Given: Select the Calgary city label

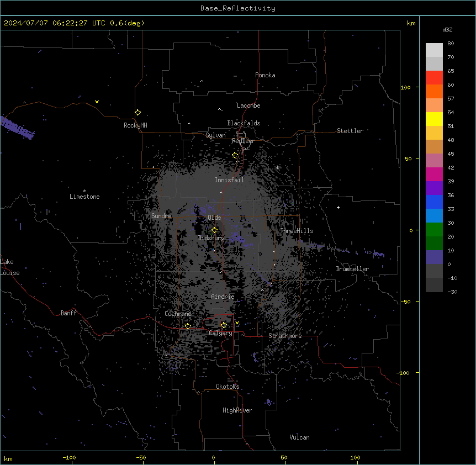Looking at the screenshot, I should [x=220, y=333].
